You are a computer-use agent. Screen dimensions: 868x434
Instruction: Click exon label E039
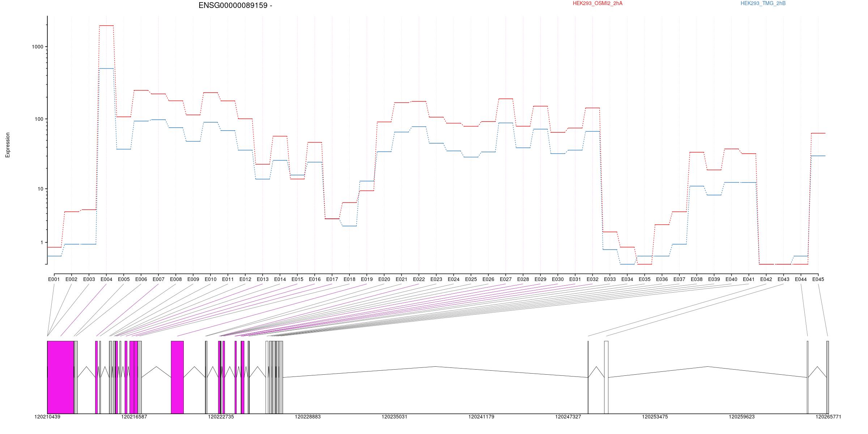click(x=714, y=279)
